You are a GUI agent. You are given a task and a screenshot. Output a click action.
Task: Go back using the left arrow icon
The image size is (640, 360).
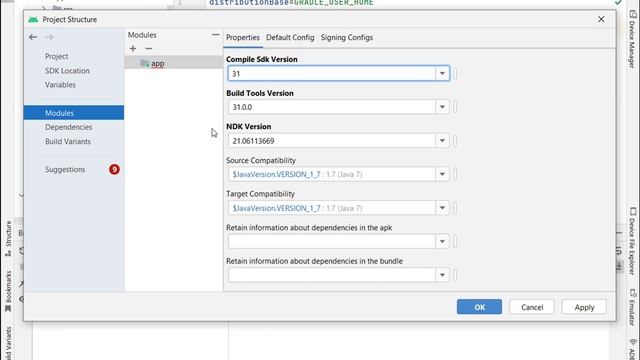click(33, 37)
